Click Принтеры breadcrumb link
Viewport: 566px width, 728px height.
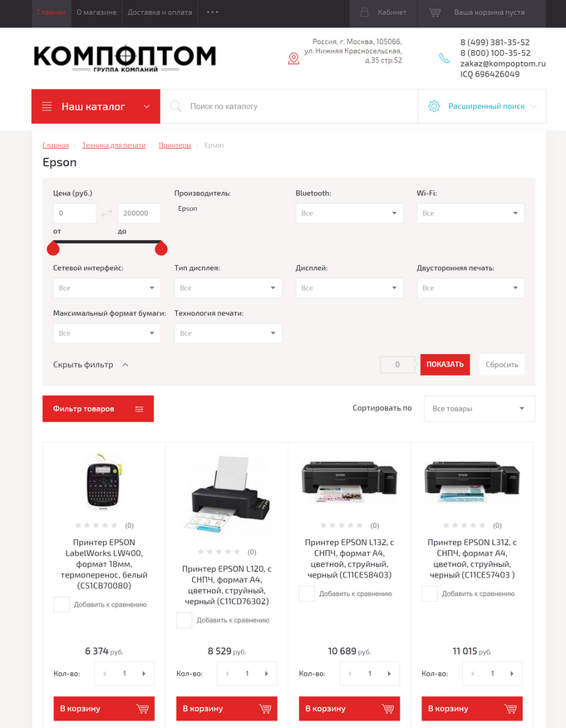click(x=175, y=145)
